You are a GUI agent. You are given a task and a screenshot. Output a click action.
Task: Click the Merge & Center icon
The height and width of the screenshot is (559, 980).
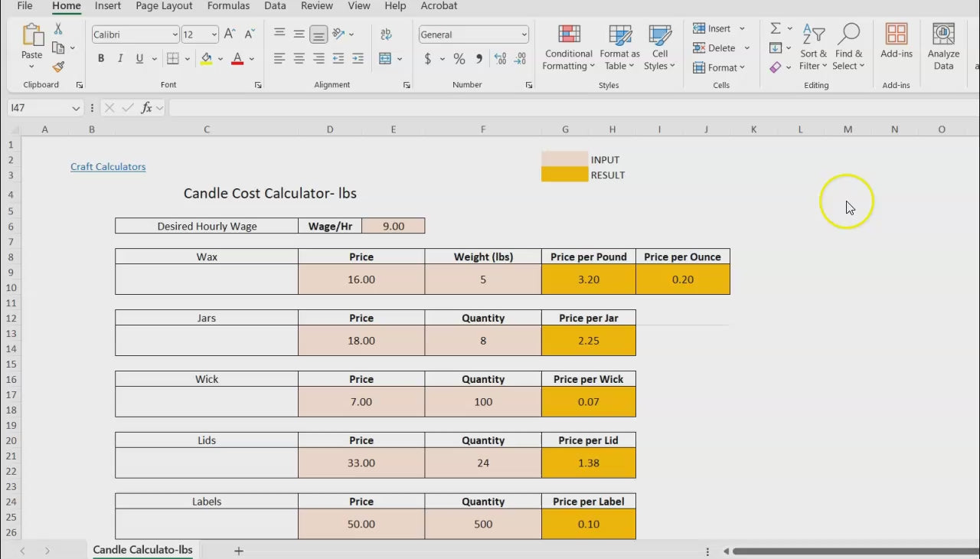click(x=385, y=59)
